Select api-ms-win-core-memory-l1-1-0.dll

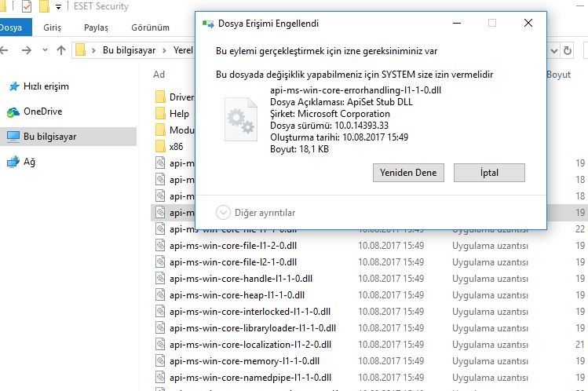pyautogui.click(x=244, y=361)
